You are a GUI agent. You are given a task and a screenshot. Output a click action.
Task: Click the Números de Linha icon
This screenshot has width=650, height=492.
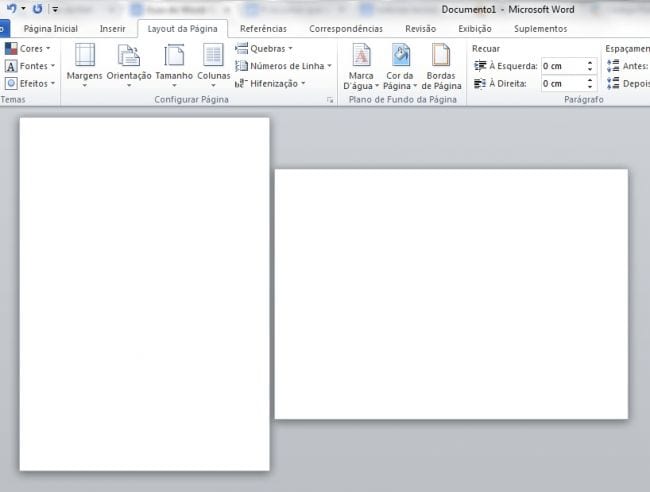(x=241, y=65)
